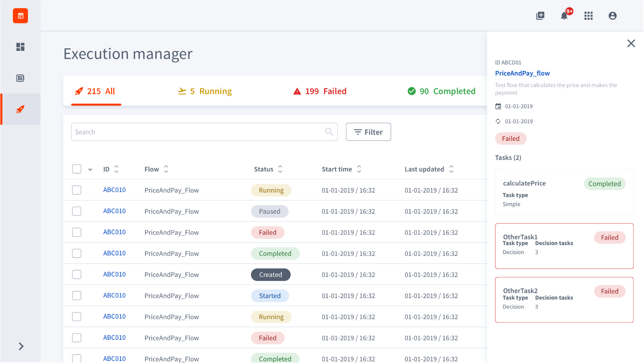Click the Started status badge

(270, 296)
